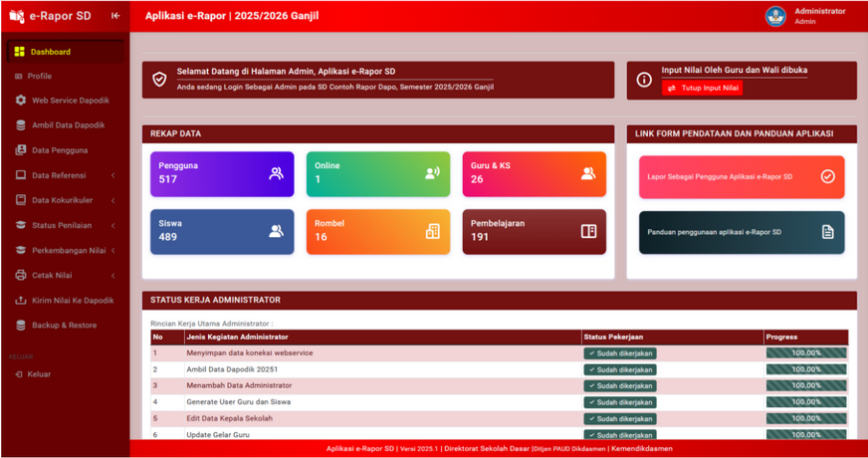Click progress bar for Menyimpan data koneksi

[806, 352]
